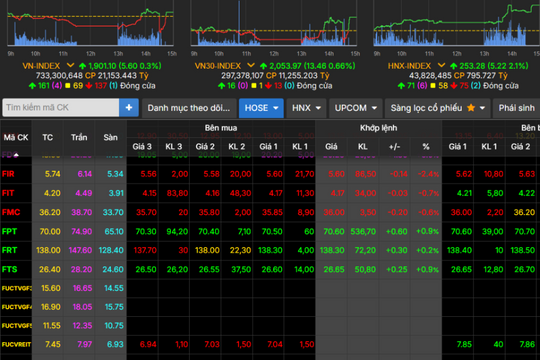540x360 pixels.
Task: Select the FIR stock symbol
Action: (8, 174)
